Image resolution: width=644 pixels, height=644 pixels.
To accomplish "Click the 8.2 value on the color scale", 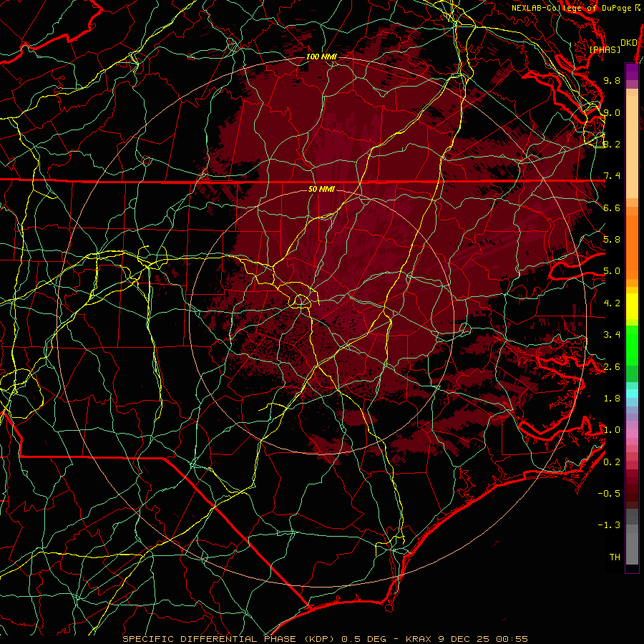I will pyautogui.click(x=612, y=144).
